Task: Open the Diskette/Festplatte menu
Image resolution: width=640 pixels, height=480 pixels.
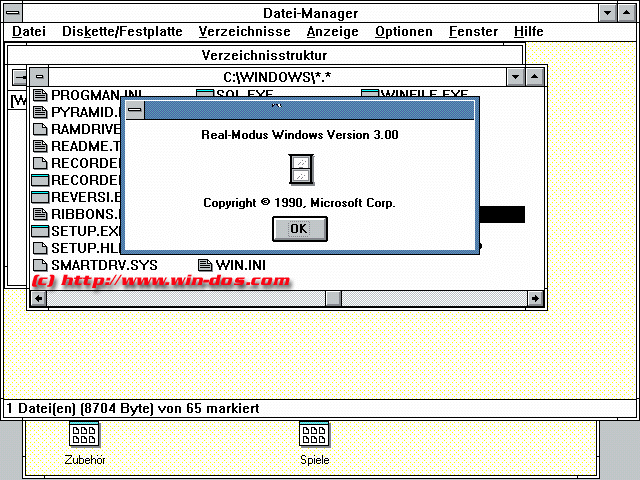Action: click(x=122, y=31)
